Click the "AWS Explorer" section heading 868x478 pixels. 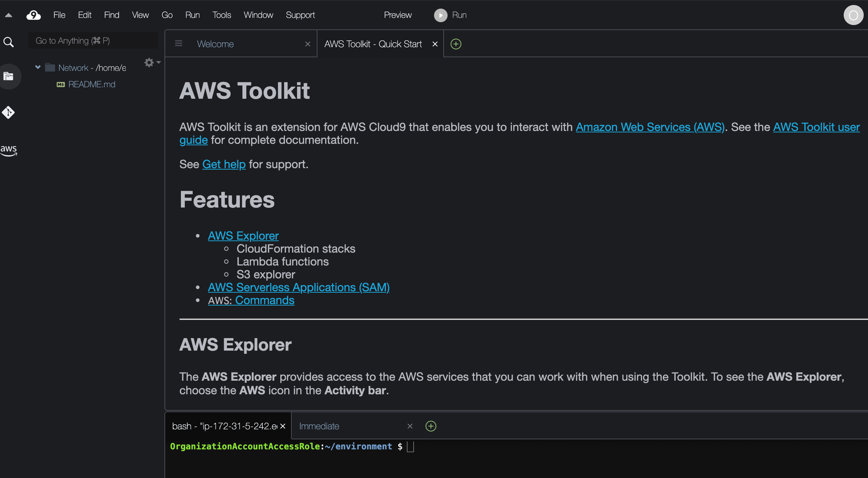coord(236,345)
